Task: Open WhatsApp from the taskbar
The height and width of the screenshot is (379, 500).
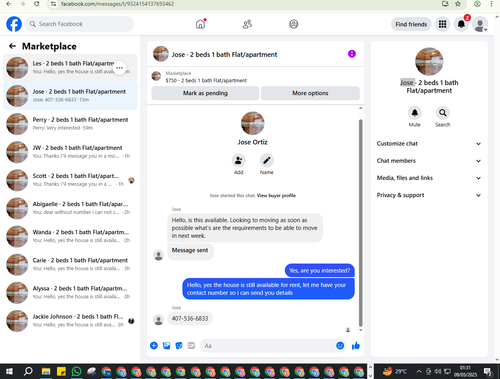Action: coord(76,371)
